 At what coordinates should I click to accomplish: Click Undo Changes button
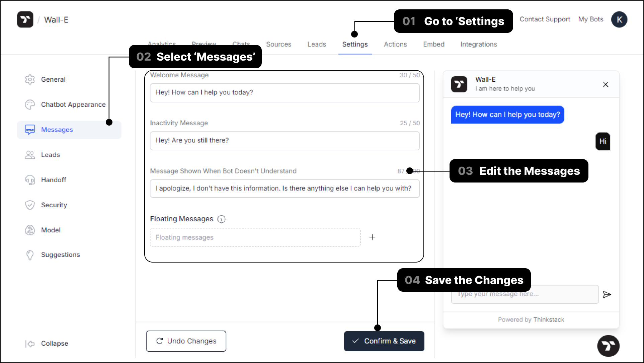point(186,341)
